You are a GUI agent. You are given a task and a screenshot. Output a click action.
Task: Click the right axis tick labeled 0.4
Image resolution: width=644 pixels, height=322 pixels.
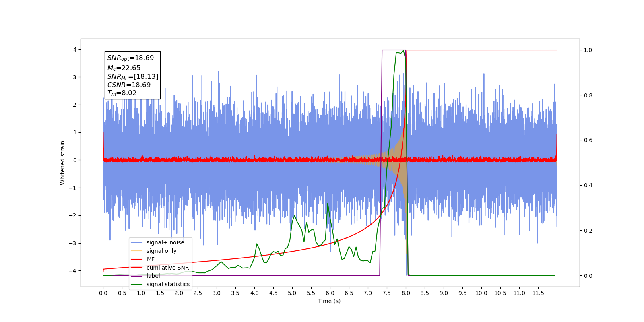[588, 185]
